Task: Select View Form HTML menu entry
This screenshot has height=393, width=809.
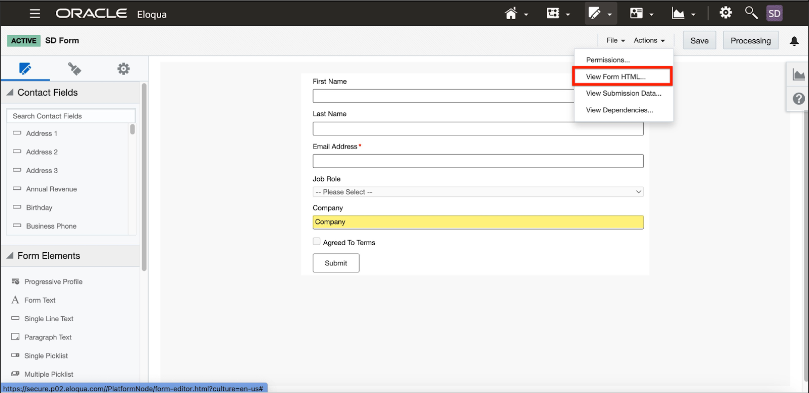Action: point(622,76)
